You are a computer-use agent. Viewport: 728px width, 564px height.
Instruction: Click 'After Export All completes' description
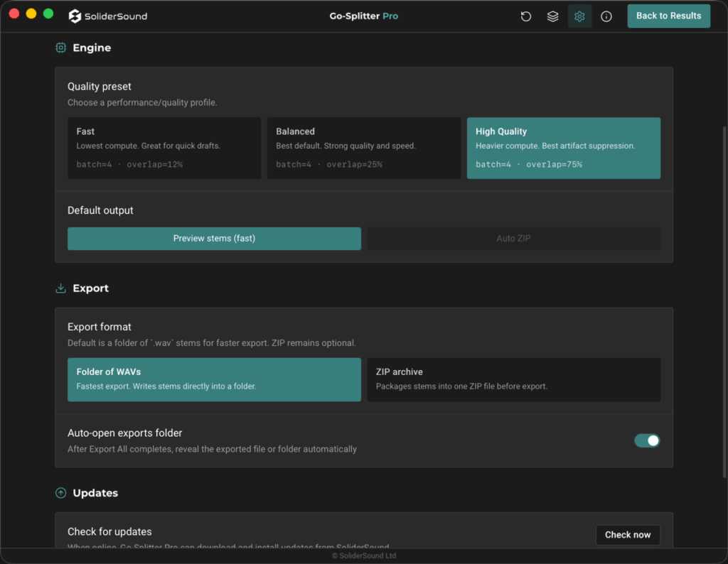(x=212, y=449)
